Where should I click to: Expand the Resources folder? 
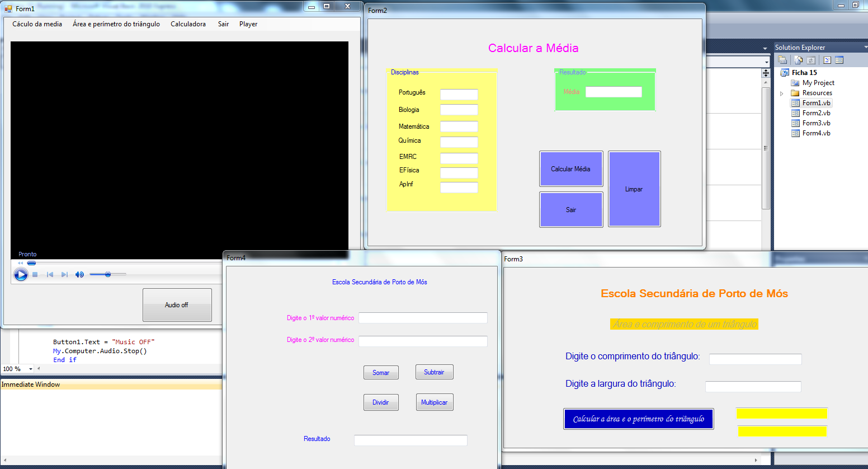782,93
